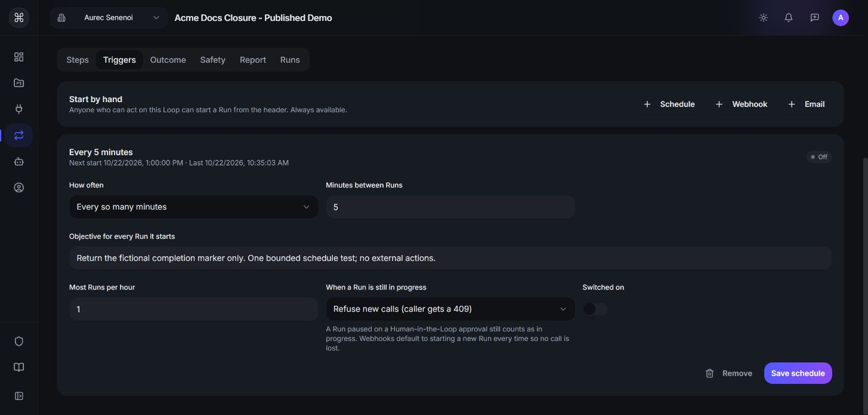Open notifications bell icon

[789, 18]
